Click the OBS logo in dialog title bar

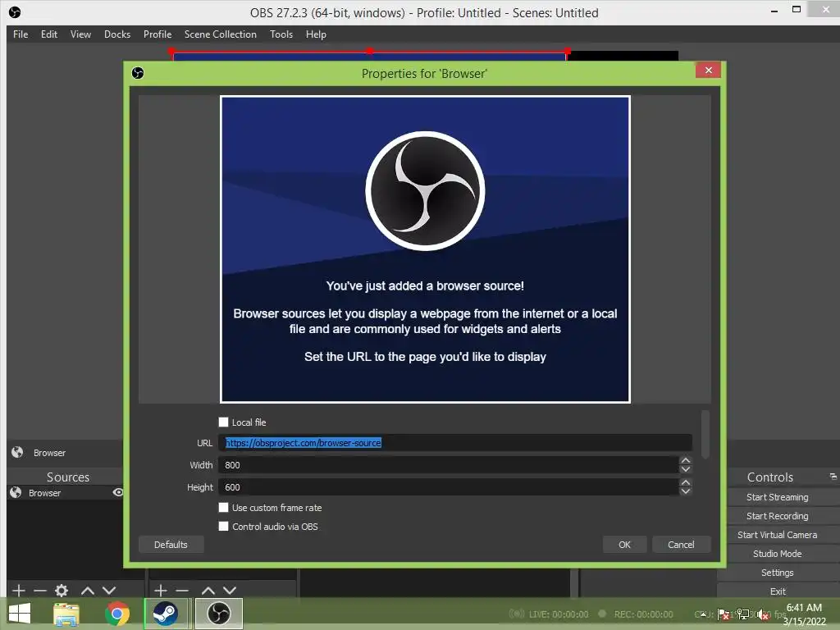pyautogui.click(x=138, y=73)
